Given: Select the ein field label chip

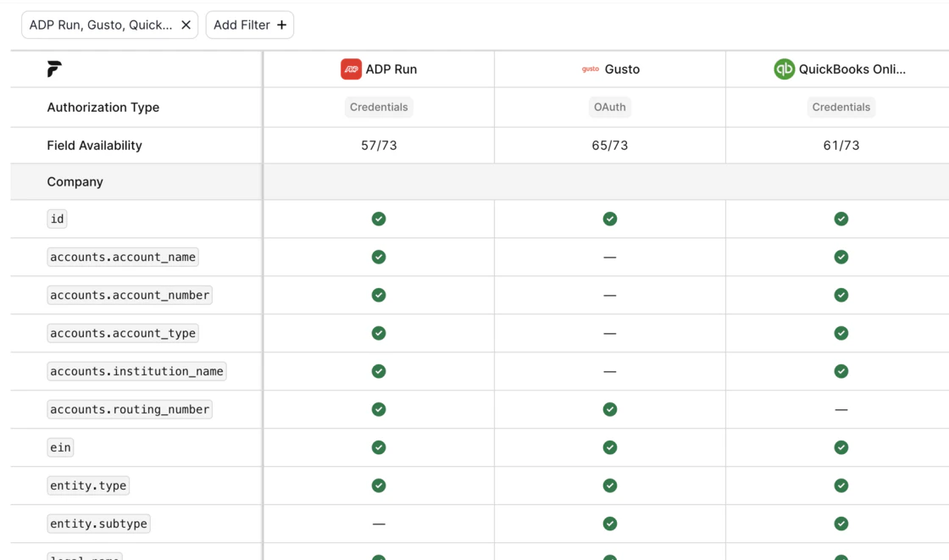Looking at the screenshot, I should coord(59,447).
